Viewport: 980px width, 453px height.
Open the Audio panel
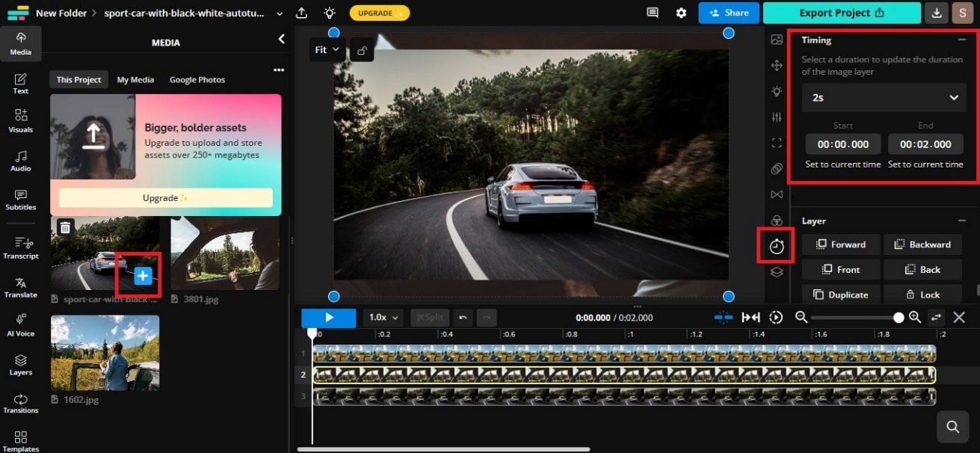(x=20, y=160)
